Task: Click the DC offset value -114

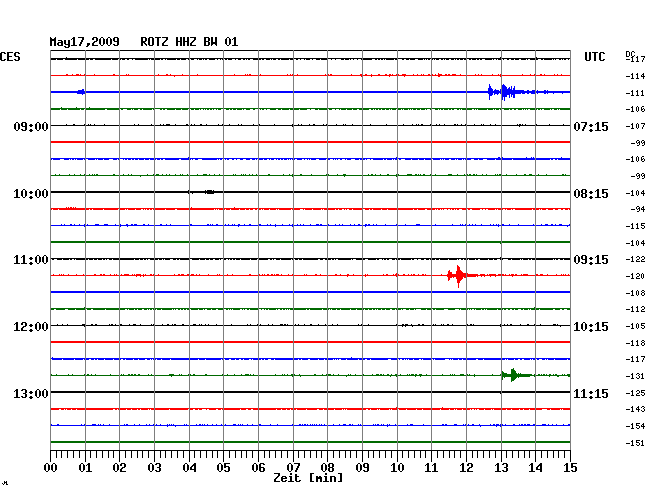Action: [x=635, y=76]
